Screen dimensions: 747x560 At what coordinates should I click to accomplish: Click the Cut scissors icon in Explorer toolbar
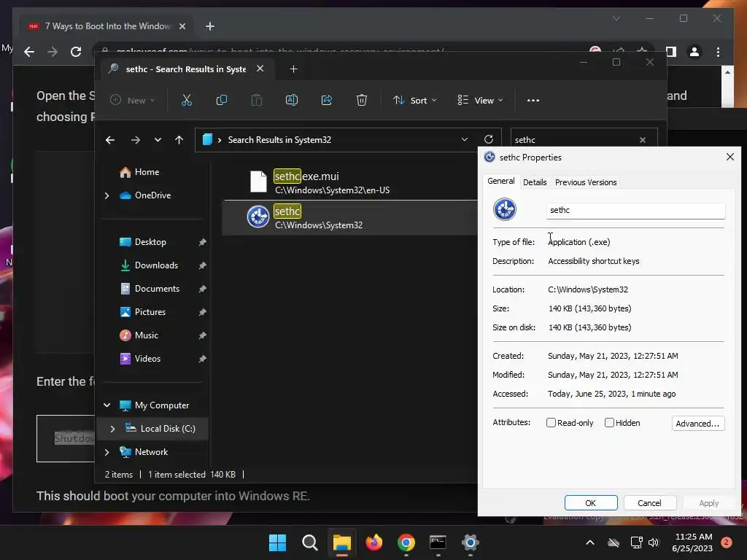pos(186,100)
